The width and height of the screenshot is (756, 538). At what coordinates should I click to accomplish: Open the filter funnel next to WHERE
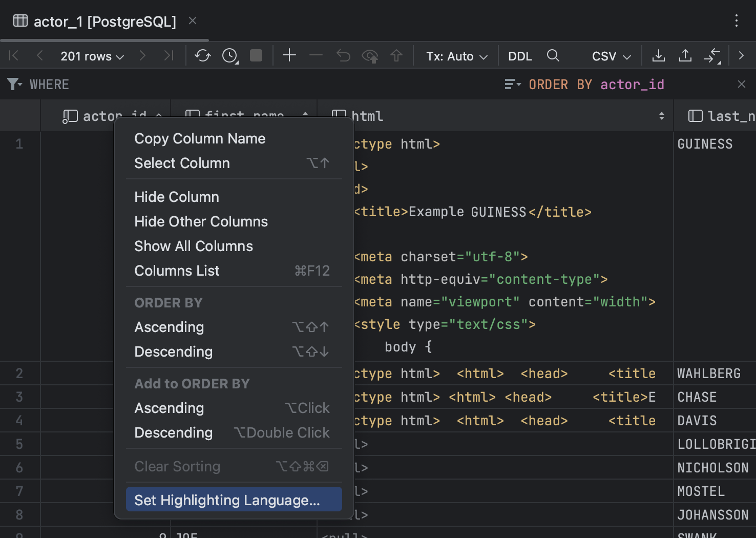click(13, 84)
